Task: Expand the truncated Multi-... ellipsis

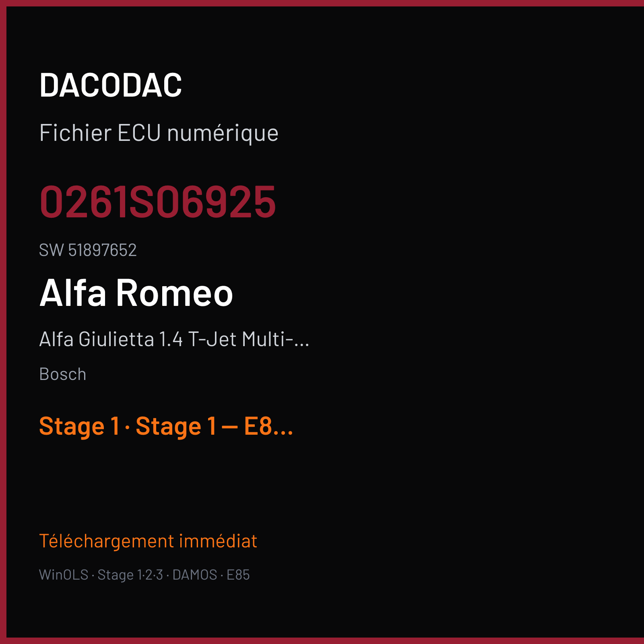Action: 276,339
